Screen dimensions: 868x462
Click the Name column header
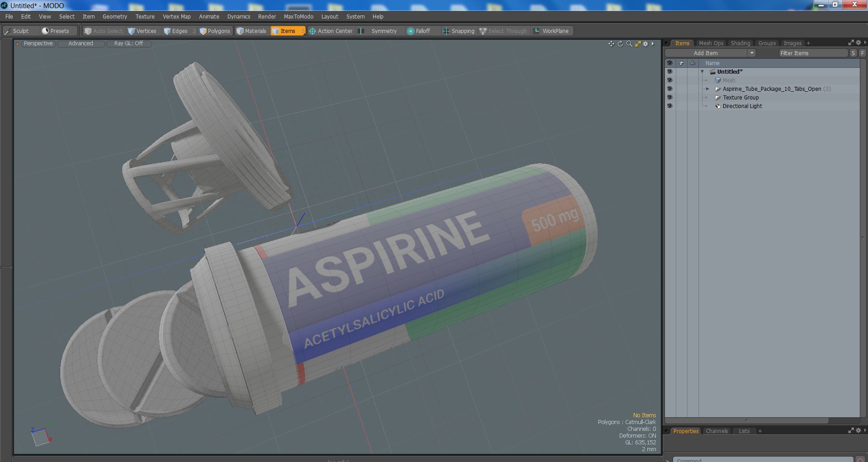coord(712,63)
